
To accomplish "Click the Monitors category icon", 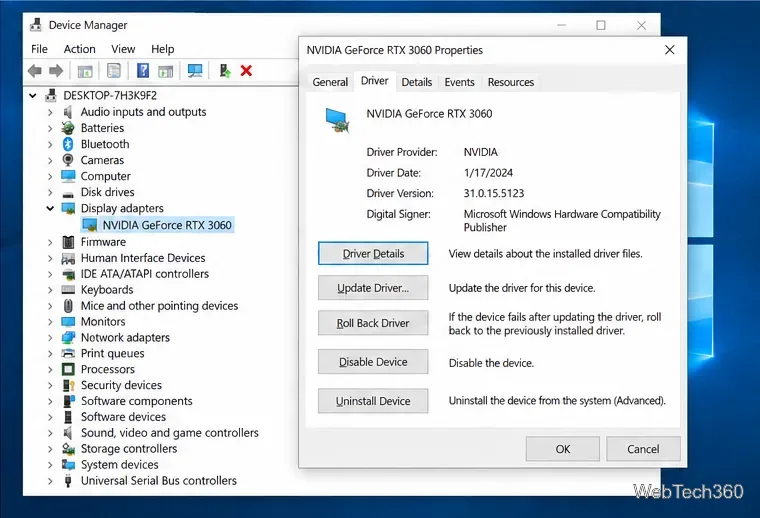I will point(68,322).
